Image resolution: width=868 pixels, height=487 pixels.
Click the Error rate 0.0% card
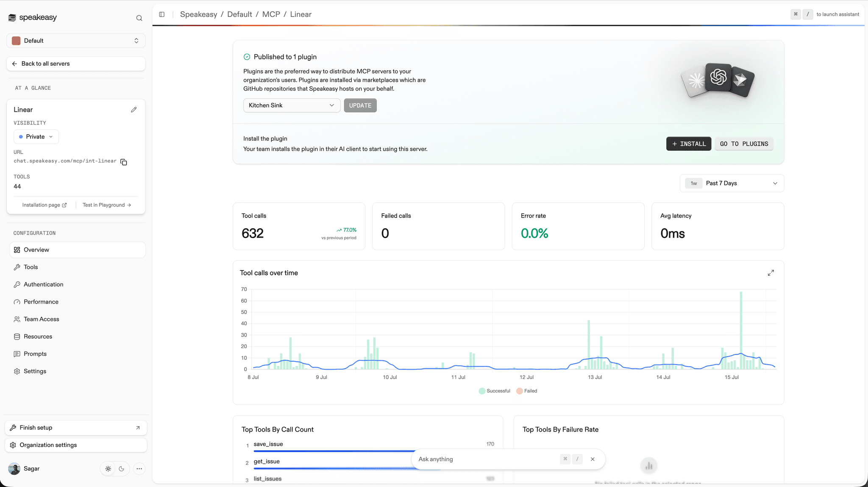point(578,226)
